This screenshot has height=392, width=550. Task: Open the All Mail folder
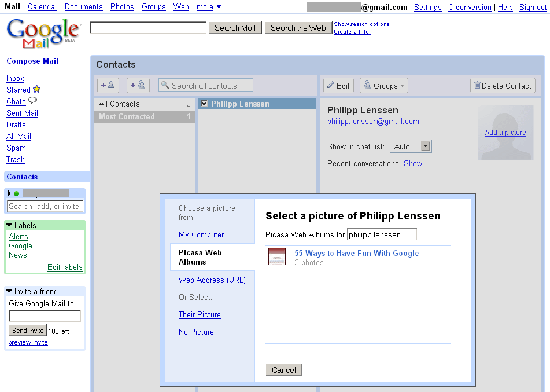pyautogui.click(x=19, y=136)
